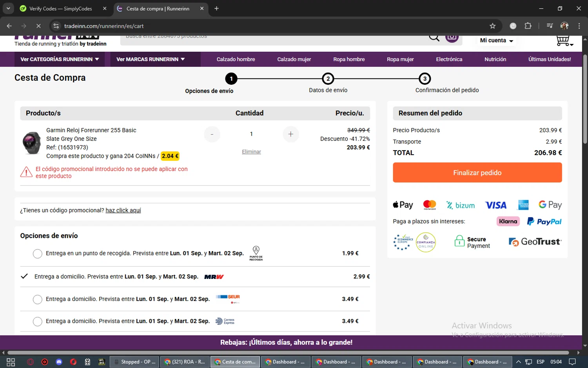This screenshot has height=368, width=588.
Task: Open the browser extensions puzzle icon
Action: pos(528,26)
